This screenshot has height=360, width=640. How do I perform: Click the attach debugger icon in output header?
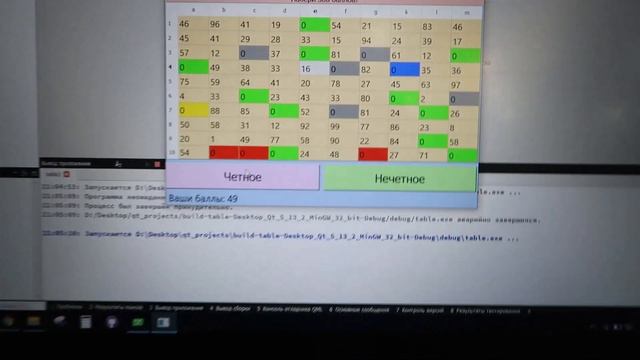118,164
